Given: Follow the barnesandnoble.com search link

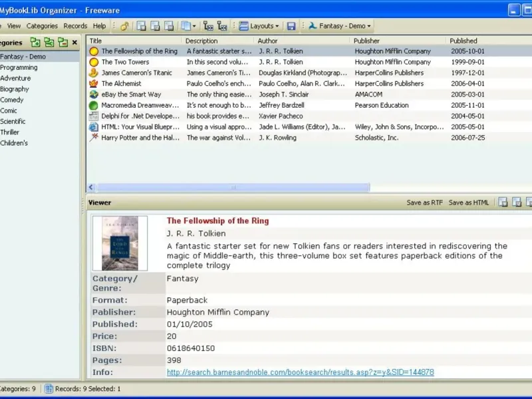Looking at the screenshot, I should [300, 372].
